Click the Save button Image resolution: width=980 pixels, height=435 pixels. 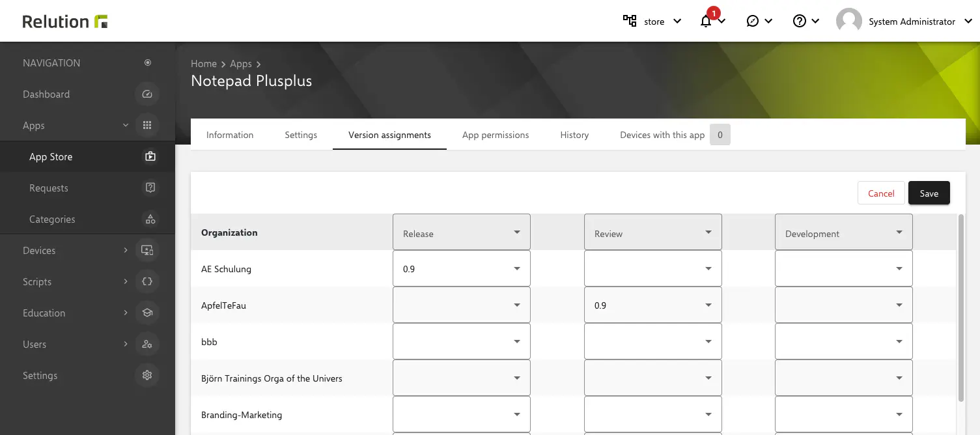tap(929, 193)
